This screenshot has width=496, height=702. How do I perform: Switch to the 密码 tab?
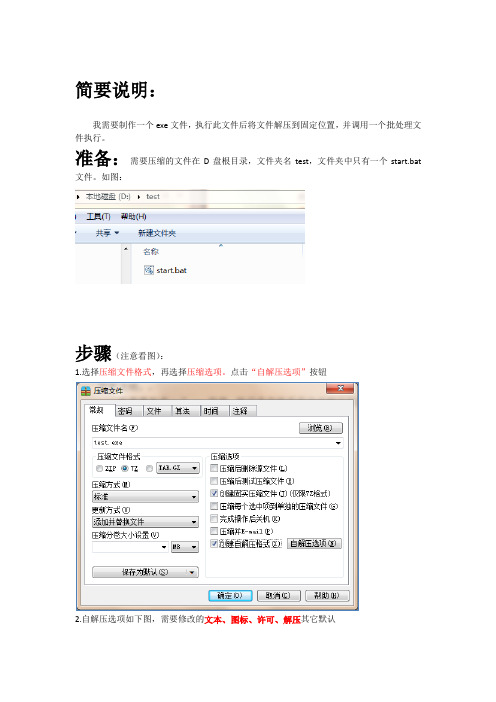pos(125,411)
